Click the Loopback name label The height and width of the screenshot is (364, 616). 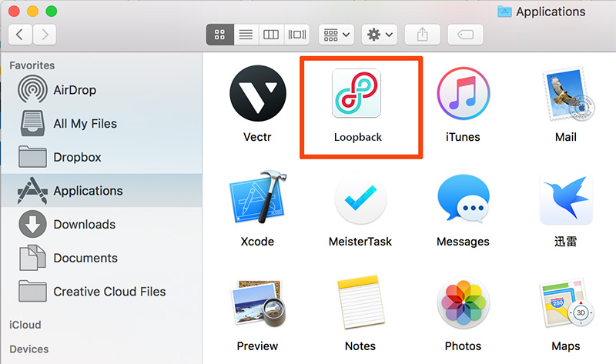(358, 137)
